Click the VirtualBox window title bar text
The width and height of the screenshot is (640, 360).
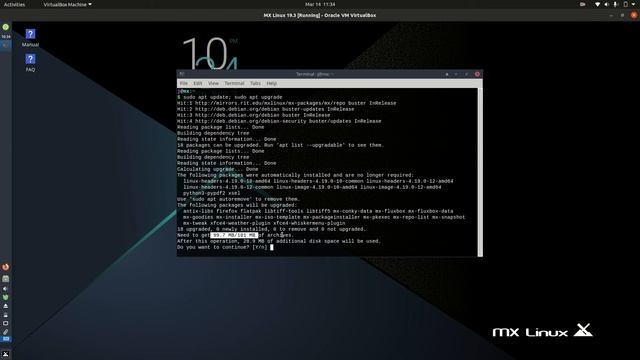click(320, 15)
